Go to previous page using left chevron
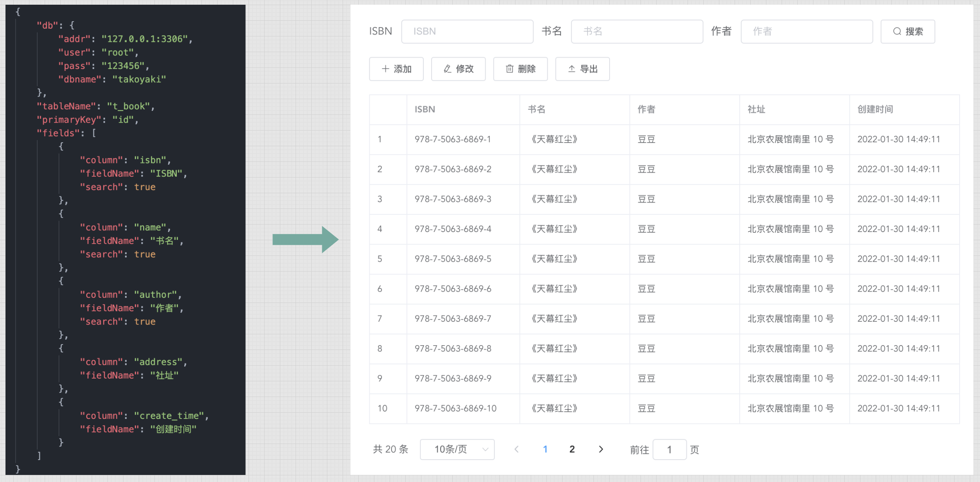This screenshot has height=482, width=980. click(x=517, y=449)
